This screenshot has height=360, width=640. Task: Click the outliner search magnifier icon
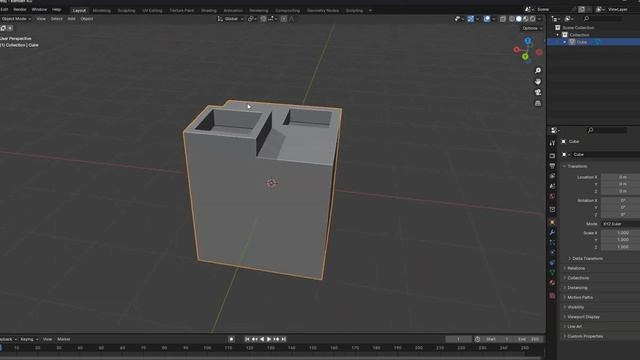tap(586, 19)
